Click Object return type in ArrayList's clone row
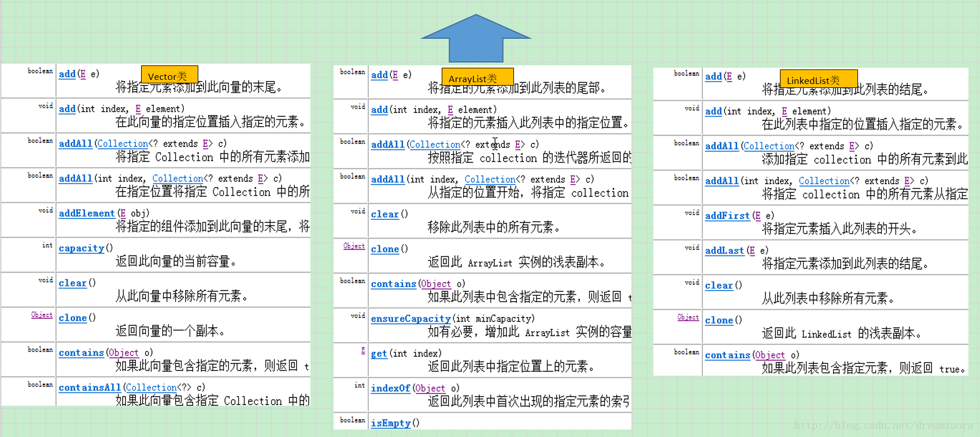980x437 pixels. click(x=354, y=246)
